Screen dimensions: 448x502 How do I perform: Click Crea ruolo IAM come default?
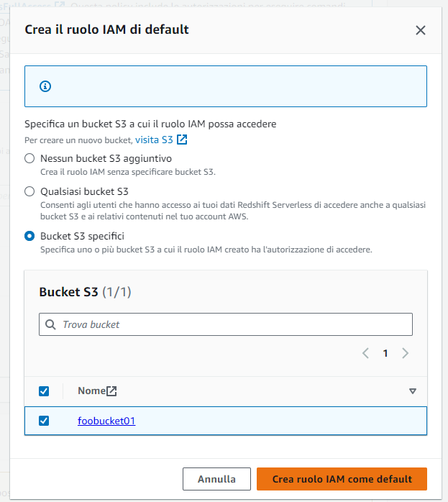point(342,479)
